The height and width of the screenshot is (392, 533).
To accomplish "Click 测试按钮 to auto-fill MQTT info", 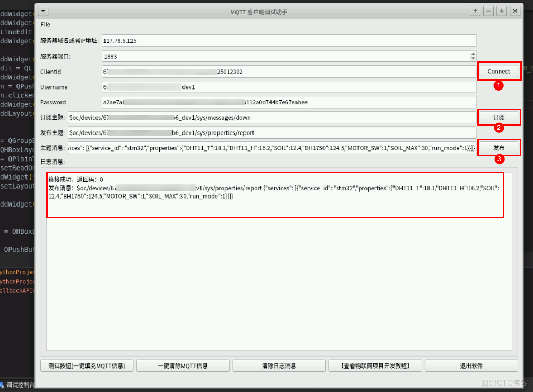I will 86,366.
